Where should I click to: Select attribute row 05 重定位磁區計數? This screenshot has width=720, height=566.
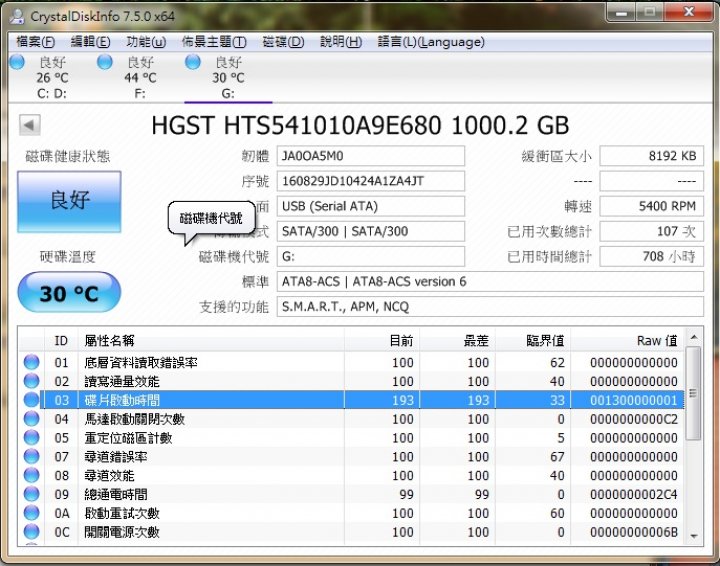pos(352,437)
